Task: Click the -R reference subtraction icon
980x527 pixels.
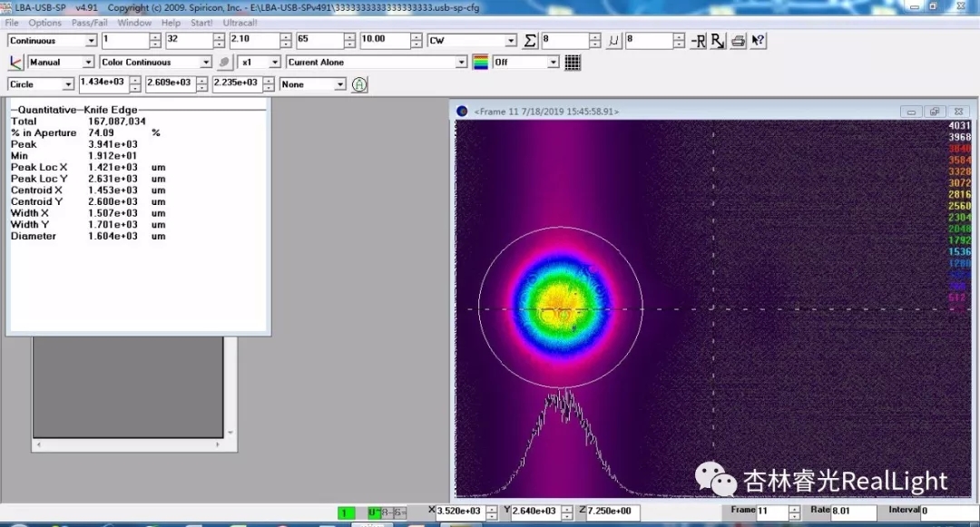Action: click(x=698, y=41)
